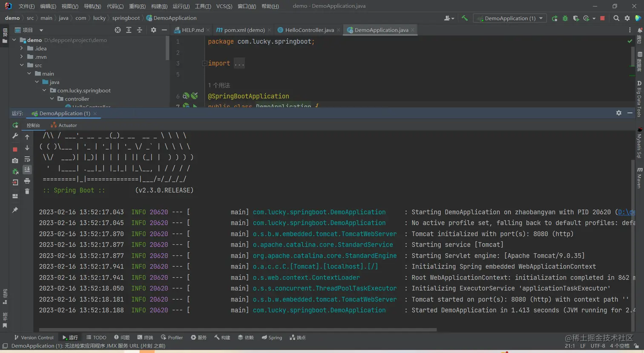Click the console horizontal scrollbar
Image resolution: width=644 pixels, height=353 pixels.
point(238,330)
